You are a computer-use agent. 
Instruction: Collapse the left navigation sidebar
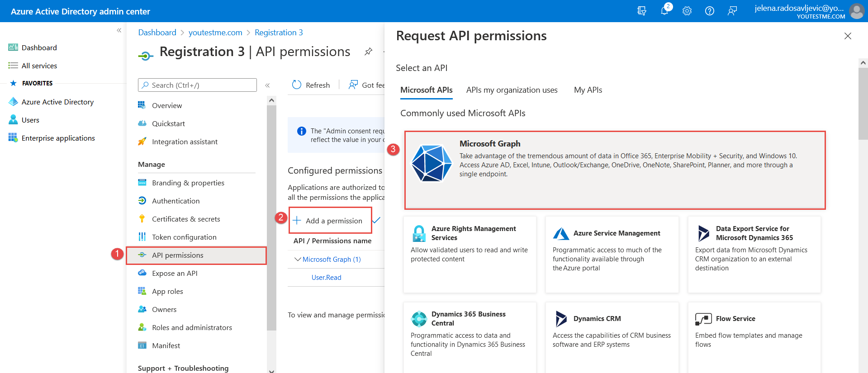119,30
